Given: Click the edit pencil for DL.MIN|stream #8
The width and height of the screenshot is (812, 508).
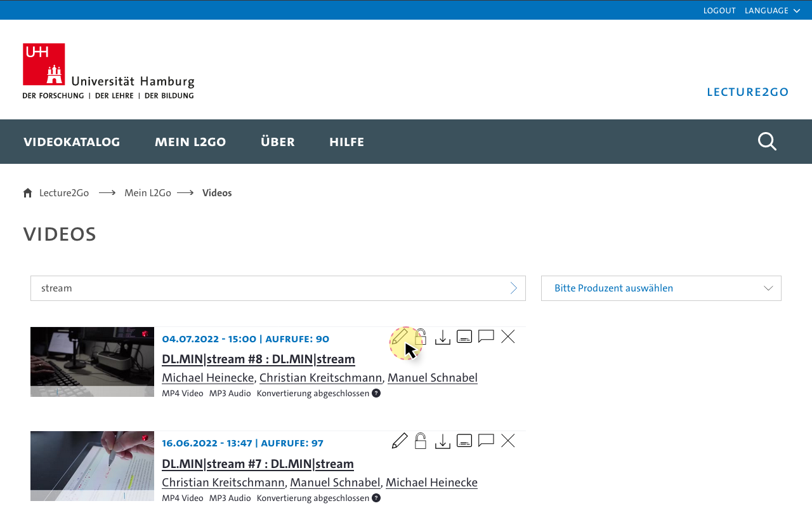Looking at the screenshot, I should pyautogui.click(x=400, y=337).
